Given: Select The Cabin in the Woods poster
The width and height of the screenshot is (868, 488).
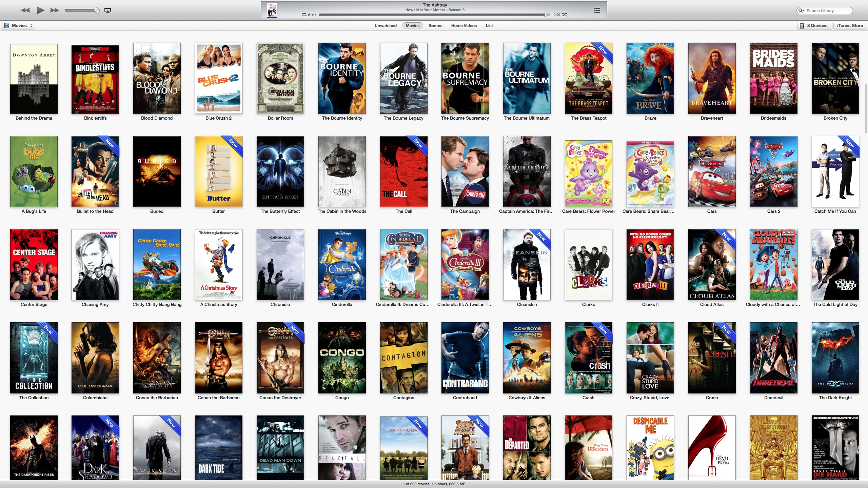Looking at the screenshot, I should coord(342,171).
